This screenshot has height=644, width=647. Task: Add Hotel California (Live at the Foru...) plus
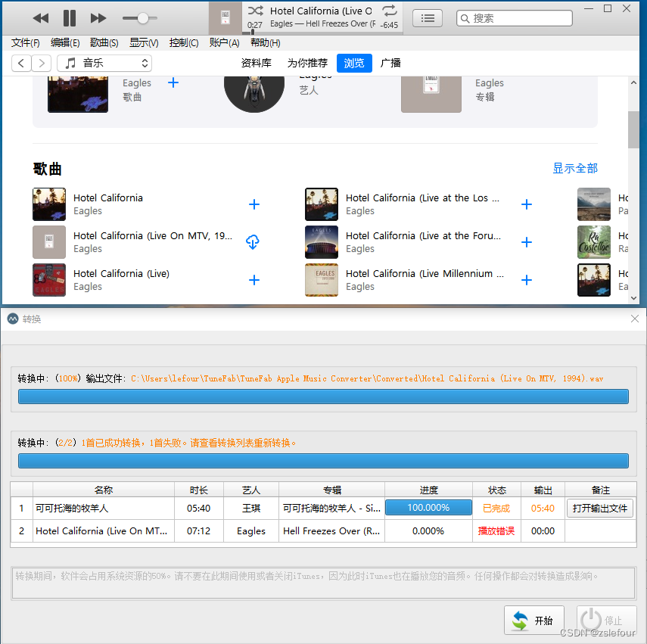coord(527,241)
